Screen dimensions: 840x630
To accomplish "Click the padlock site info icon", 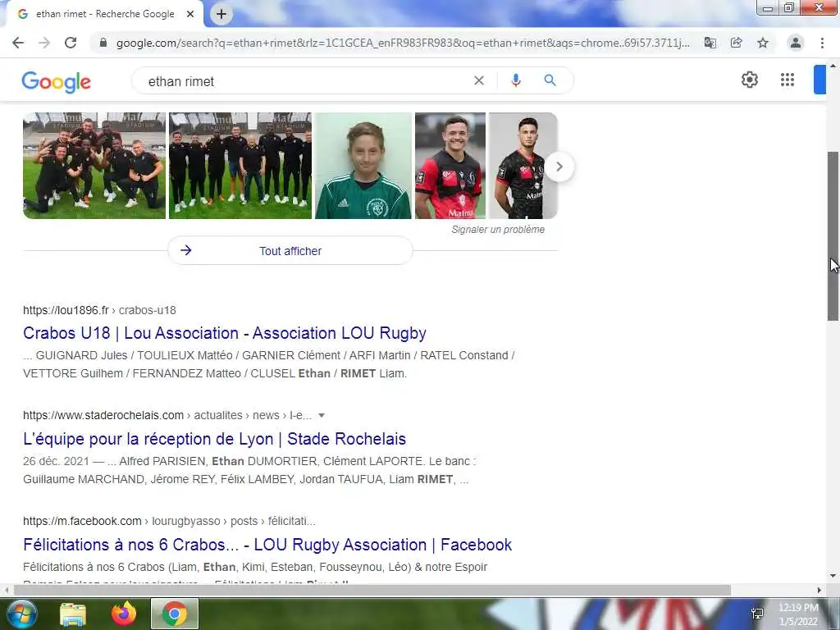I will [103, 43].
